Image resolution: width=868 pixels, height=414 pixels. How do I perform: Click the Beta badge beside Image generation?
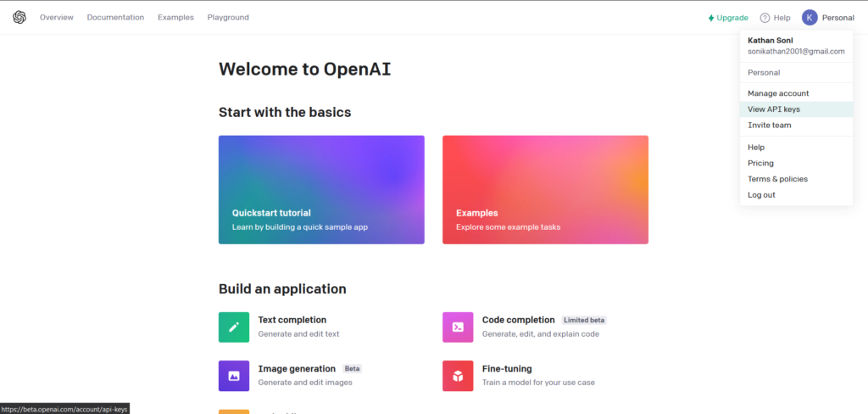(x=352, y=368)
